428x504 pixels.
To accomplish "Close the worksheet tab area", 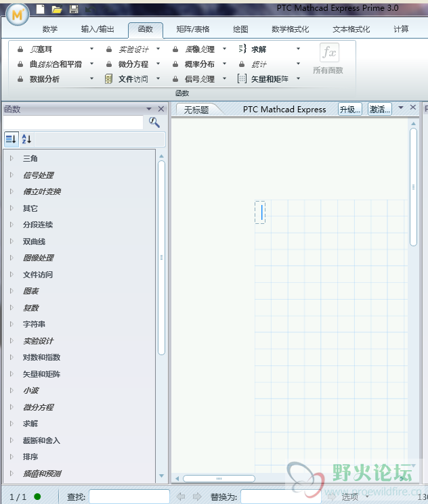I will pos(413,107).
